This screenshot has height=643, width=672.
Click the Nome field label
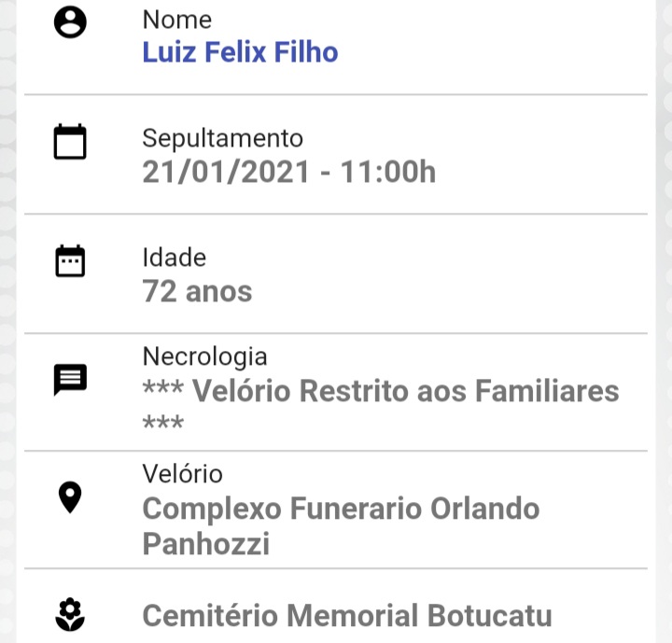pos(177,20)
